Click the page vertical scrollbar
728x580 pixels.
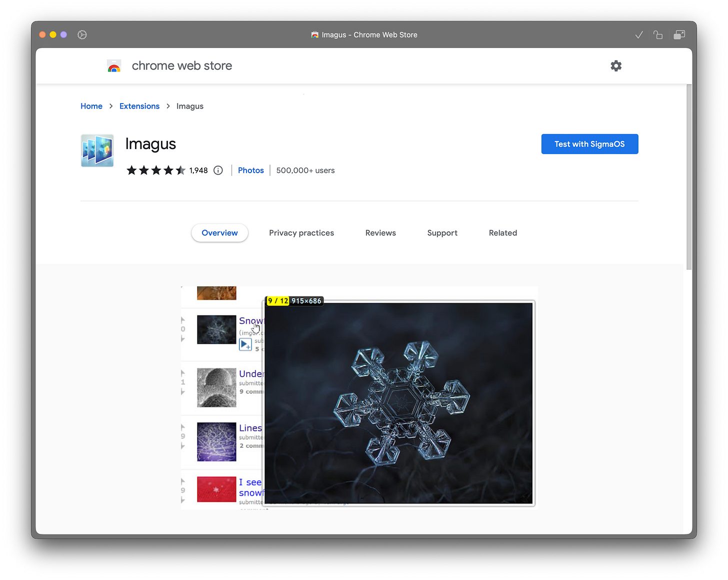689,177
